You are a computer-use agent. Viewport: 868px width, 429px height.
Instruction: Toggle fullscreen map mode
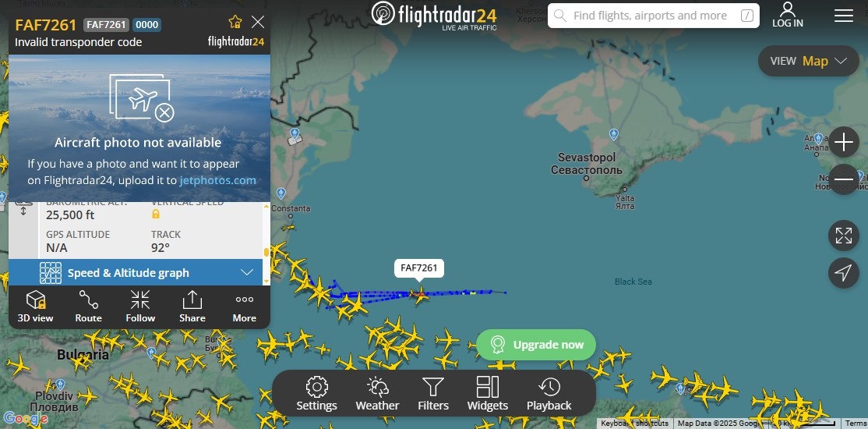coord(843,236)
